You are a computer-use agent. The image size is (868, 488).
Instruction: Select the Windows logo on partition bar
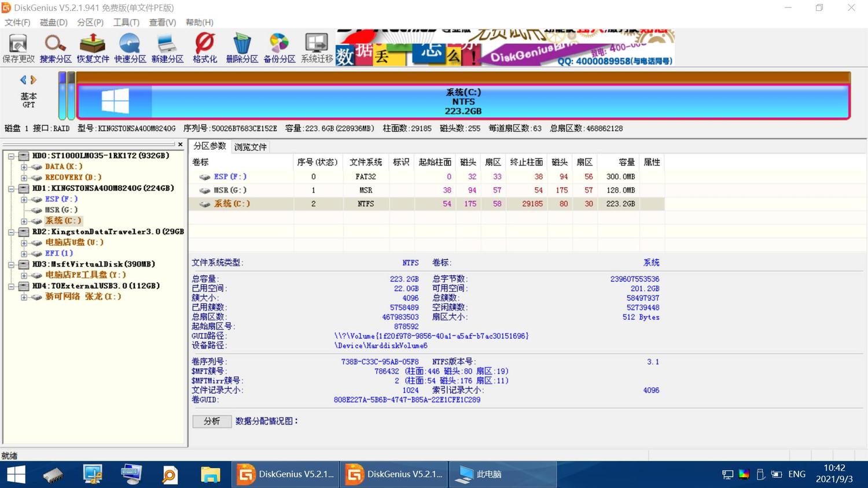(115, 101)
